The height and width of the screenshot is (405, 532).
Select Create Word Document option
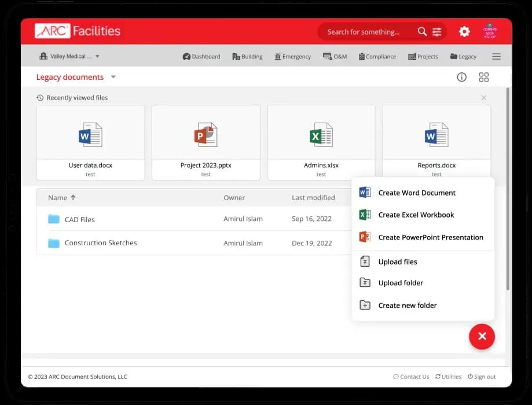pos(417,193)
